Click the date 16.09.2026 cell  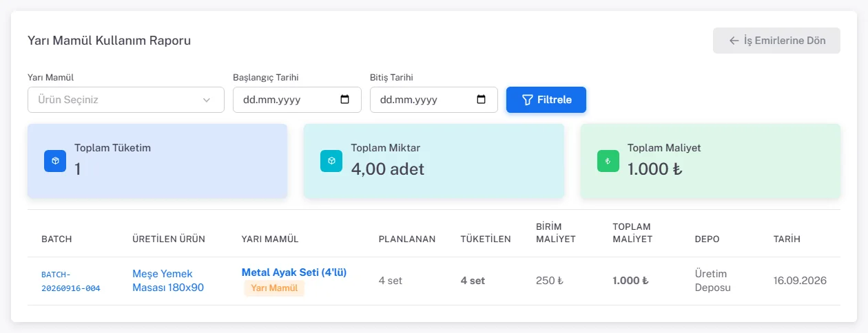[800, 281]
